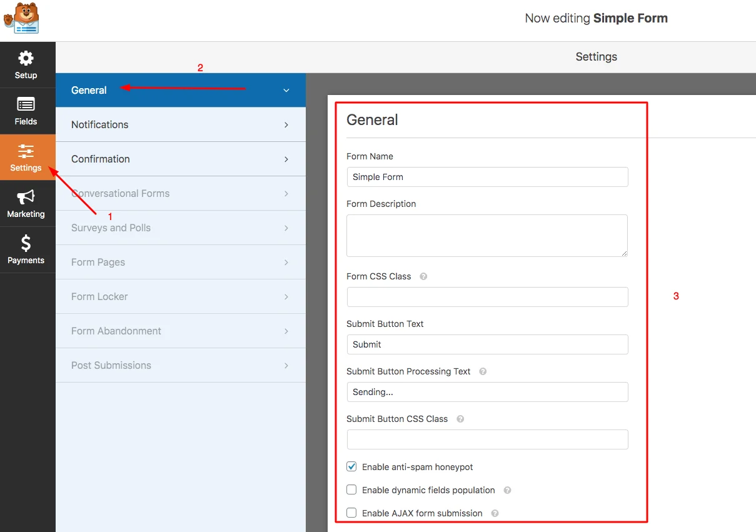Open the Surveys and Polls settings
The image size is (756, 532).
point(181,228)
